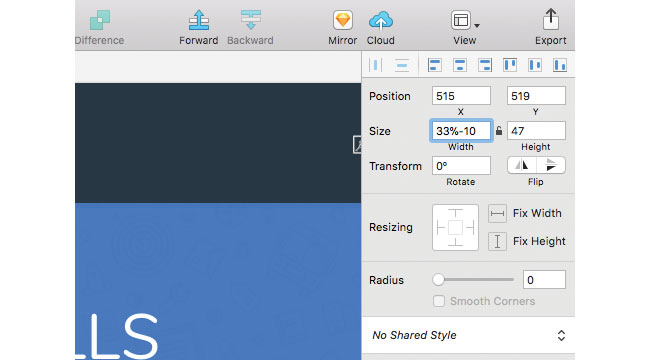Align layers to the top edge

click(510, 65)
